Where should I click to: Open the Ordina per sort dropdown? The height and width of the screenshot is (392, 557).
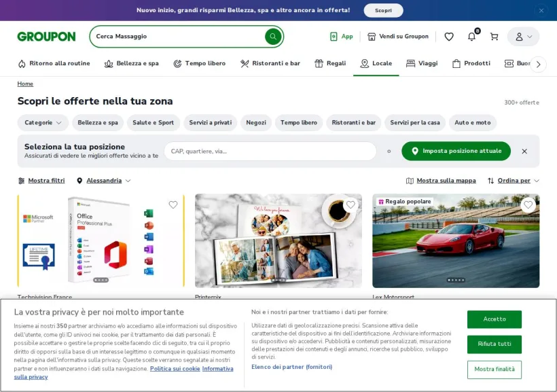tap(514, 181)
